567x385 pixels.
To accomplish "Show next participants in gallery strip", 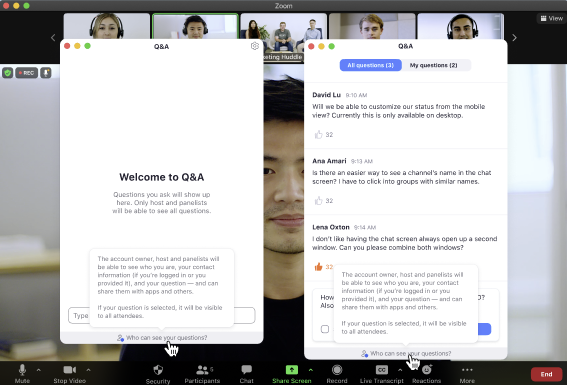I will tap(514, 38).
